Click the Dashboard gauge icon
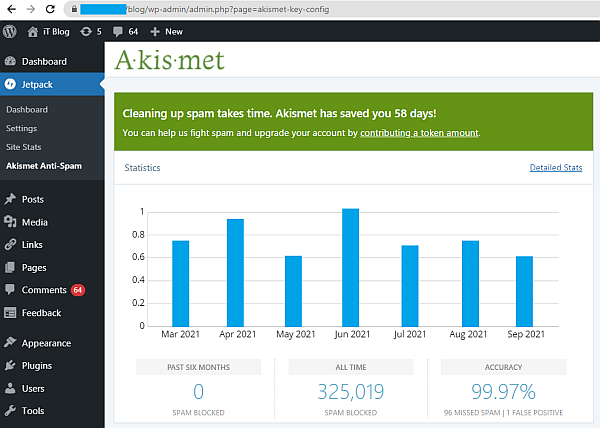Screen dimensions: 600x428 (x=10, y=61)
